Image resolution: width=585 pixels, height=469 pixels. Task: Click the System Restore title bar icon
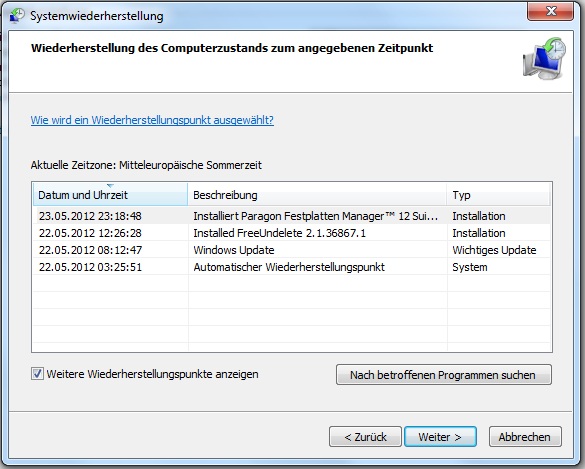click(x=16, y=16)
